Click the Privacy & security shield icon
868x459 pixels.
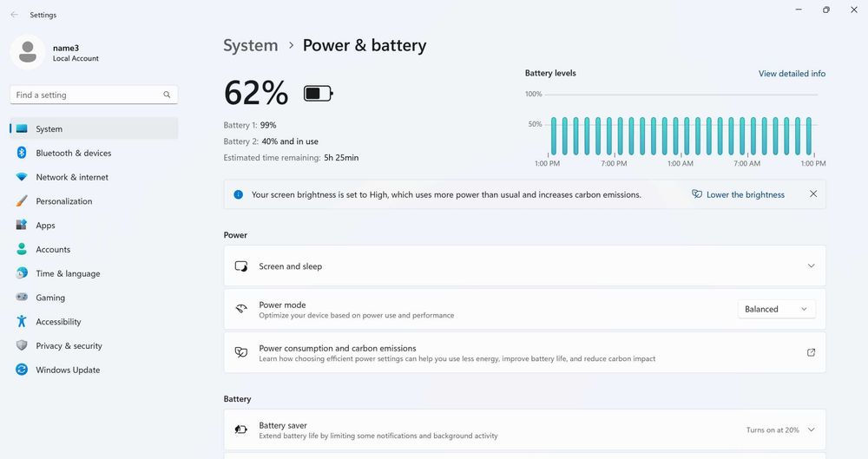point(22,345)
